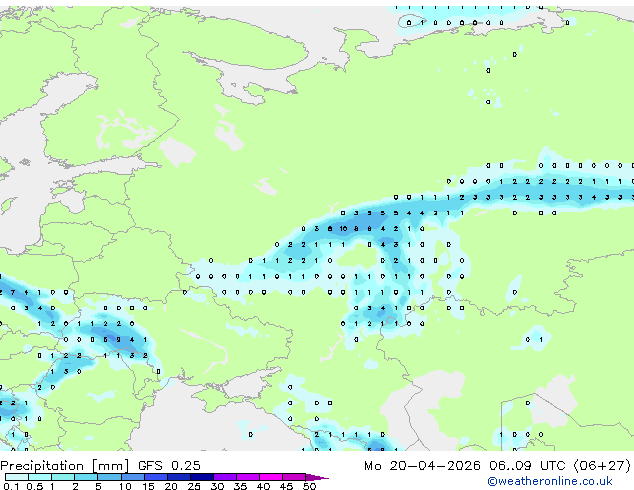Pick the 20–25 mm dark blue swatch
Screen dimensions: 634x490
tap(179, 477)
